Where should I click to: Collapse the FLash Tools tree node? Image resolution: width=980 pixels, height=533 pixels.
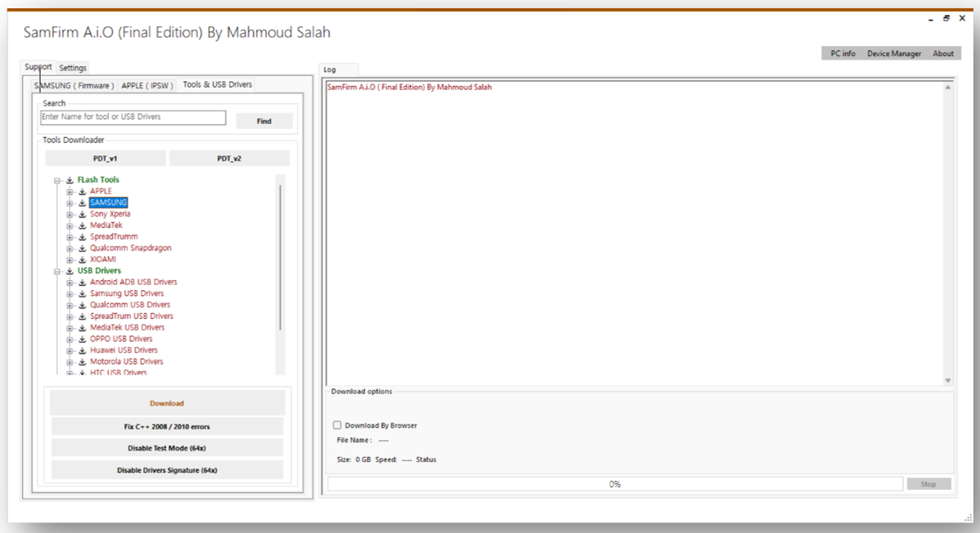[x=57, y=181]
